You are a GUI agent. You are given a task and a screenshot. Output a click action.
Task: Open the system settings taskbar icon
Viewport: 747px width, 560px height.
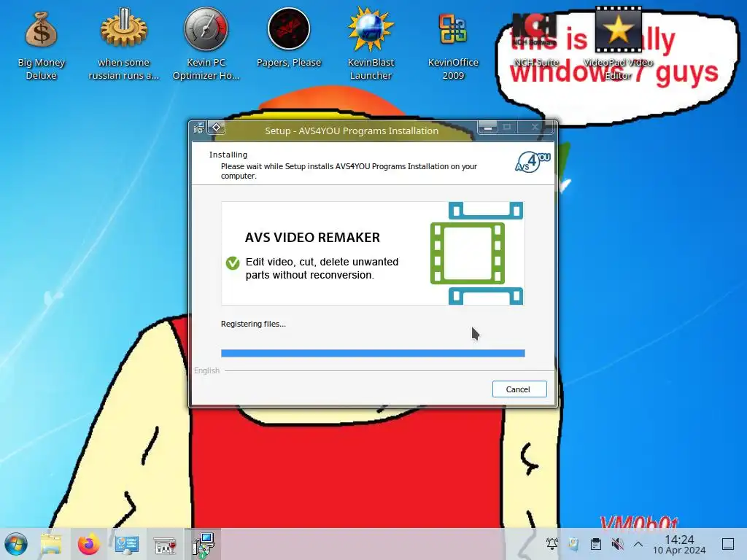127,544
